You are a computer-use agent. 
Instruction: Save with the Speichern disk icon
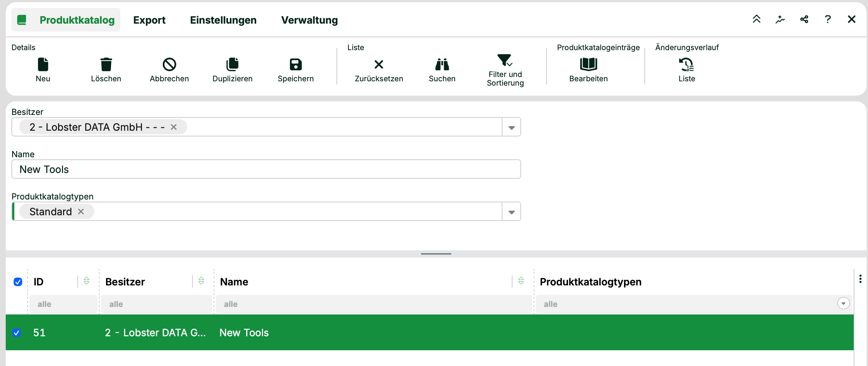pos(296,64)
